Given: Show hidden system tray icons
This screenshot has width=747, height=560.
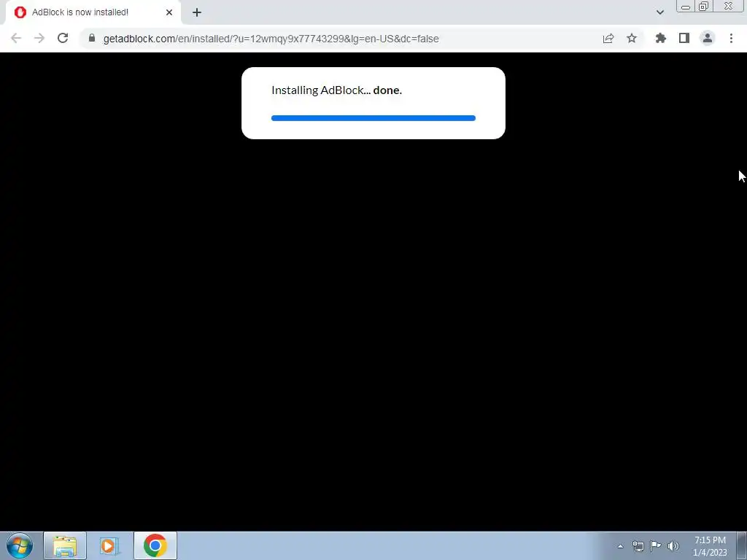Looking at the screenshot, I should [620, 546].
